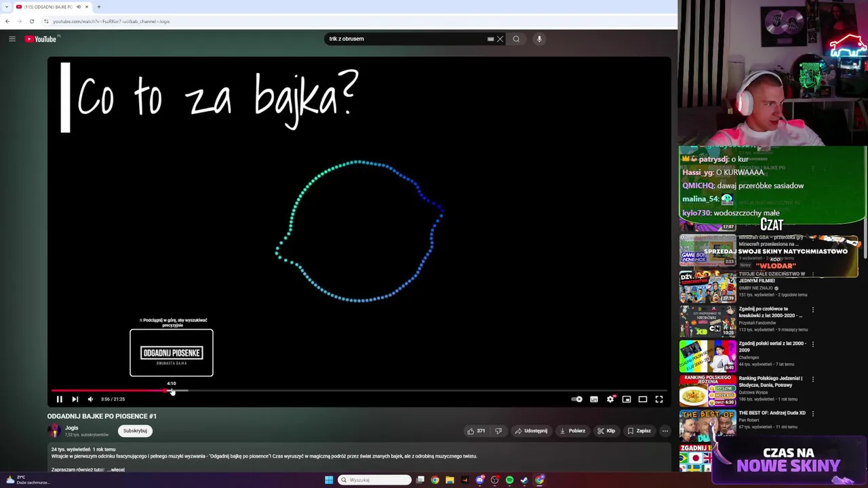Open File Explorer from taskbar

pos(450,480)
